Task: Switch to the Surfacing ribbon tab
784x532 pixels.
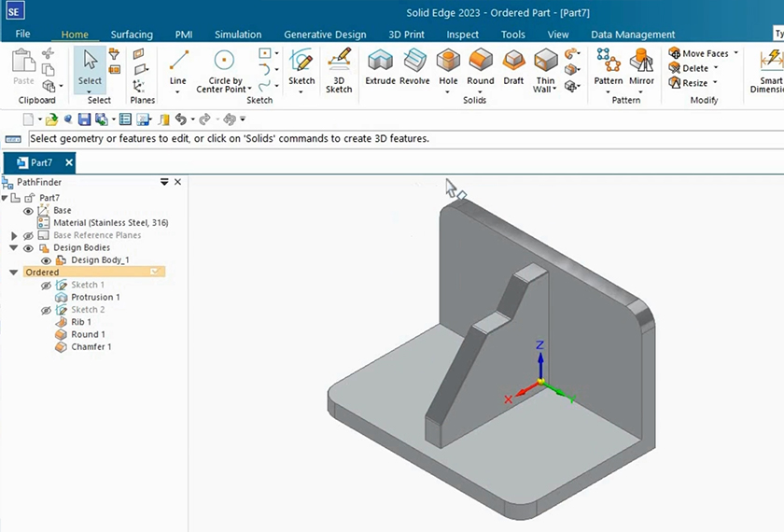Action: 132,35
